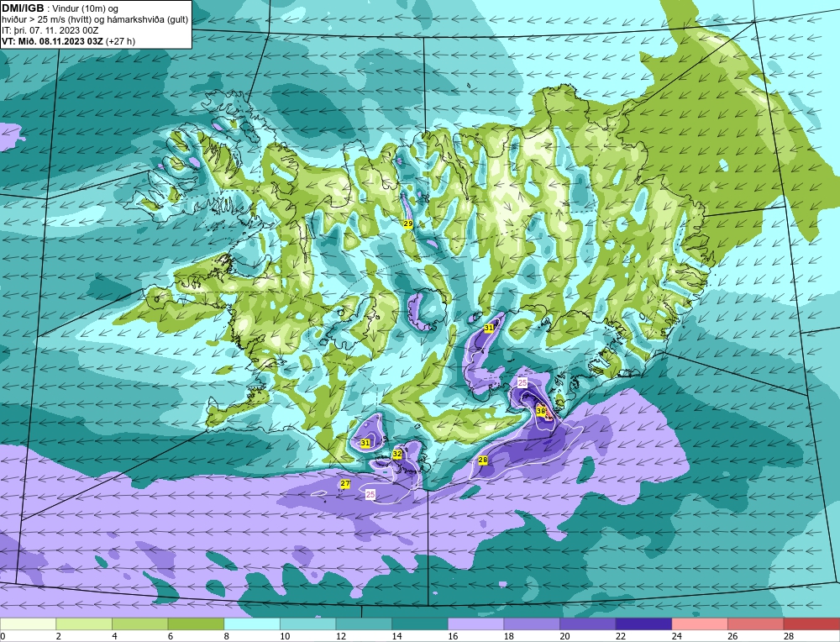Select the 'VT: Mið. 08.11.2023 03Z' valid time

52,41
